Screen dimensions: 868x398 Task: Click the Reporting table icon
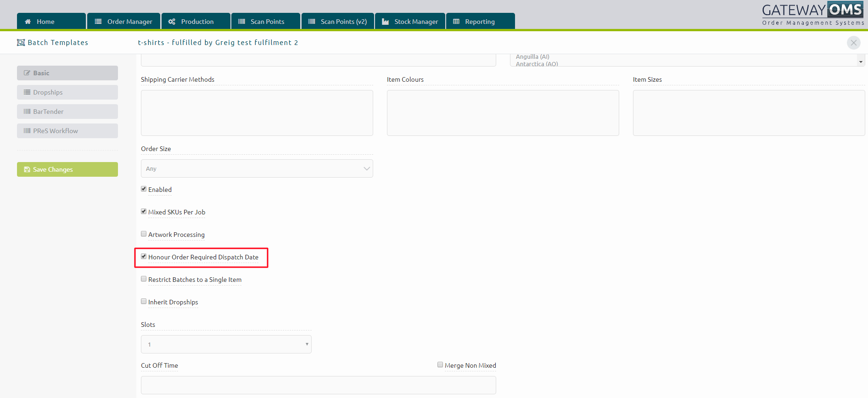pos(456,22)
